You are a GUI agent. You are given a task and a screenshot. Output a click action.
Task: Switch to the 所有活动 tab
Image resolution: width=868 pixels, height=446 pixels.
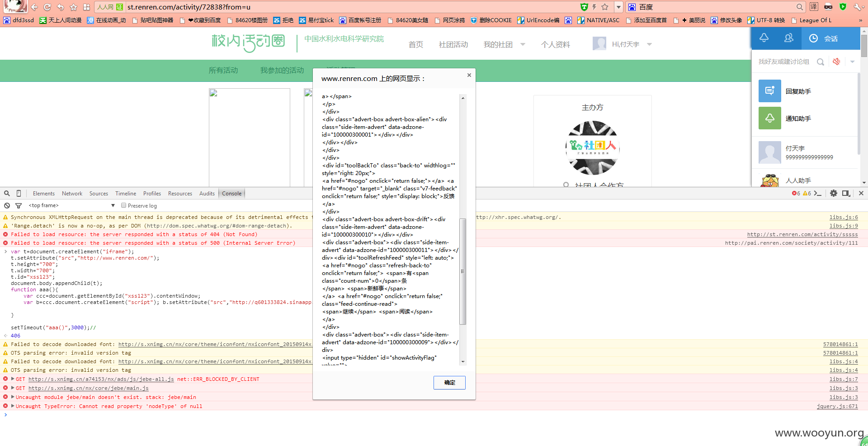tap(223, 70)
